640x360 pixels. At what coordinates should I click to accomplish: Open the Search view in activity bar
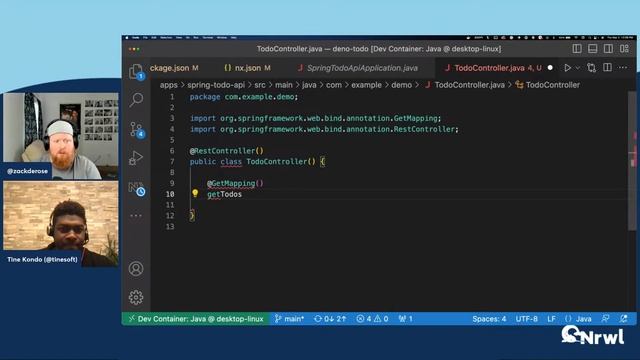(136, 99)
